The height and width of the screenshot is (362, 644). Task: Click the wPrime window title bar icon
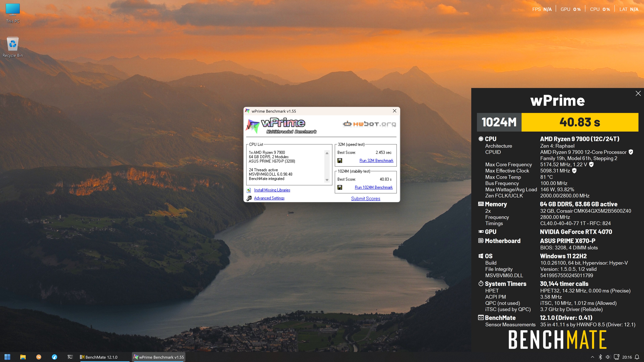coord(247,111)
